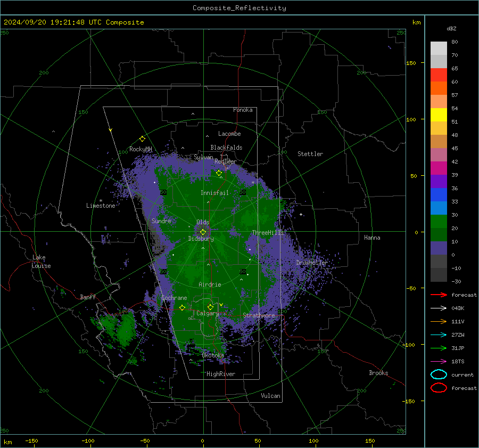479x448 pixels.
Task: Select the blue 36–33 dBZ swatch
Action: click(x=439, y=195)
